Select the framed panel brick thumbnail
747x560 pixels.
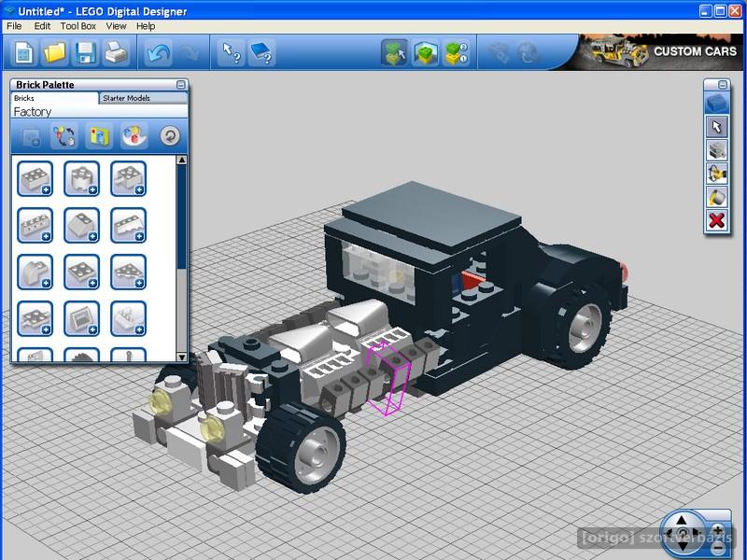[81, 318]
